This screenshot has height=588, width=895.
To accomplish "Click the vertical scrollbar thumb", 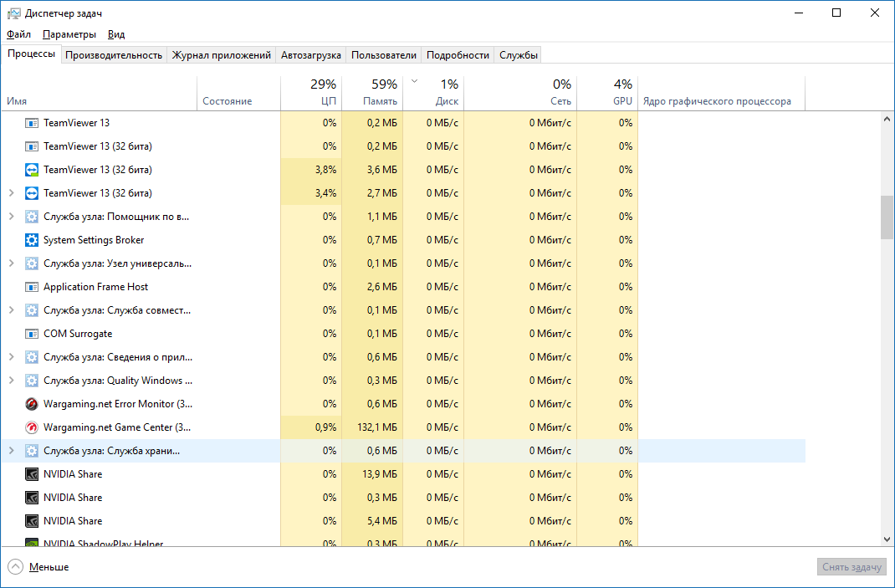I will pos(887,217).
